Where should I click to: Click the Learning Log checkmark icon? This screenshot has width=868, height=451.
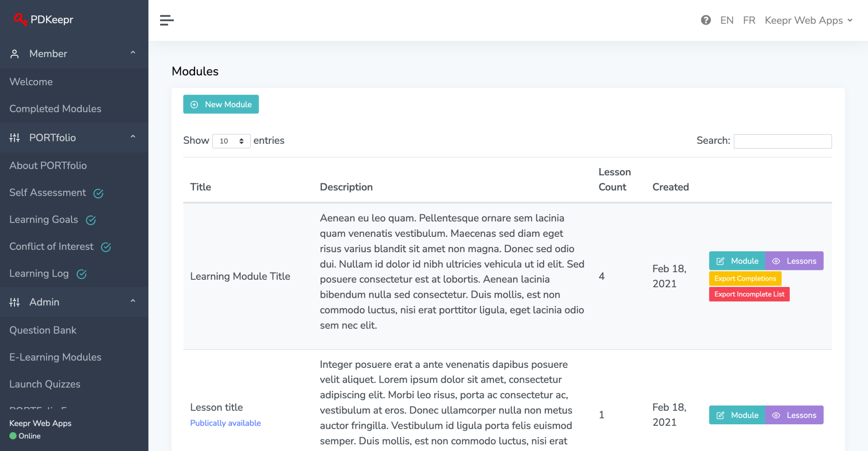tap(81, 274)
